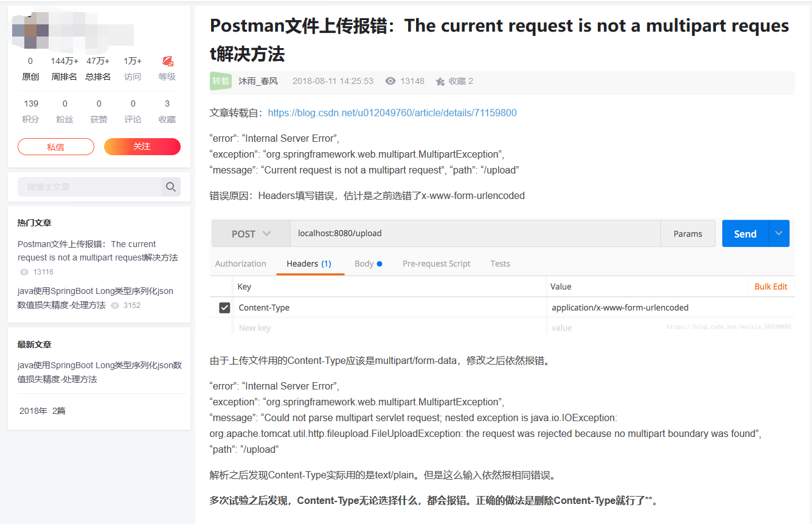
Task: Toggle the Content-Type header checkbox
Action: (224, 308)
